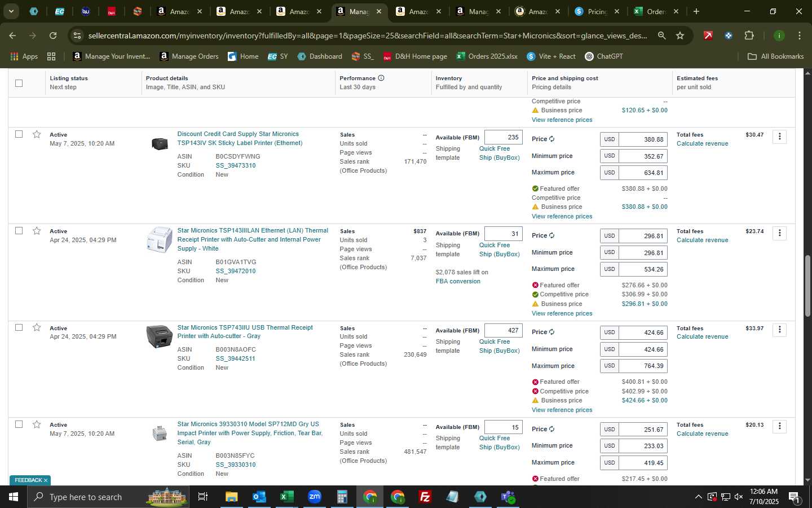
Task: Open D&H Home page bookmark
Action: pyautogui.click(x=415, y=56)
